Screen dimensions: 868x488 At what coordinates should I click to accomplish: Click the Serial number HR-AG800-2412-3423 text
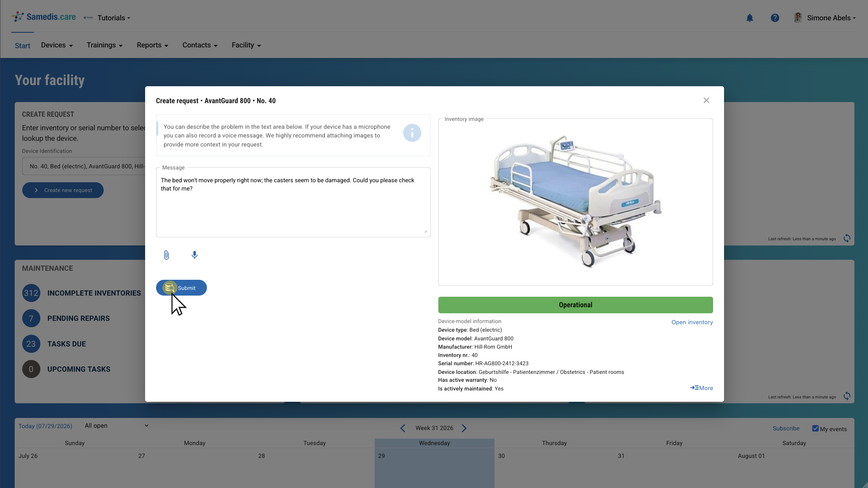pyautogui.click(x=483, y=363)
